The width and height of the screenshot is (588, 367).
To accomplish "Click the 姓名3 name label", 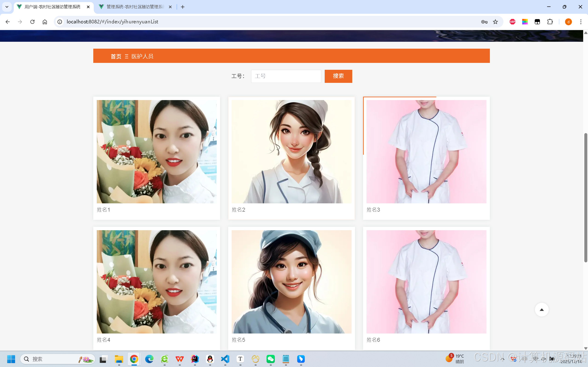I will [x=373, y=210].
